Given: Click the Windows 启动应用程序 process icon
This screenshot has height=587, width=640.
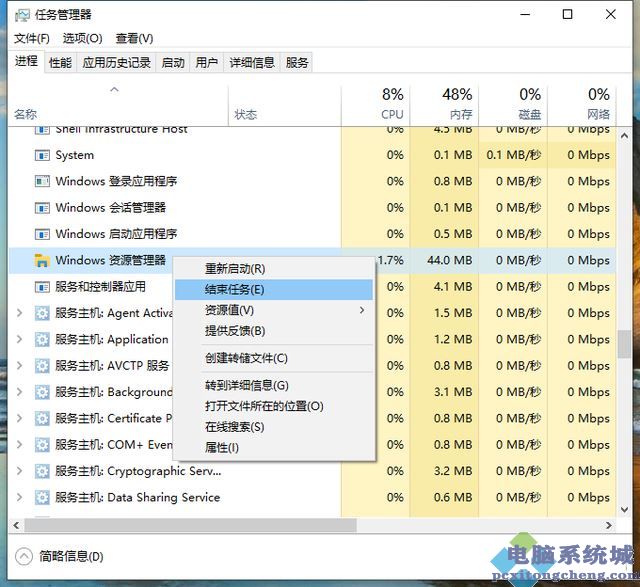Looking at the screenshot, I should tap(42, 234).
